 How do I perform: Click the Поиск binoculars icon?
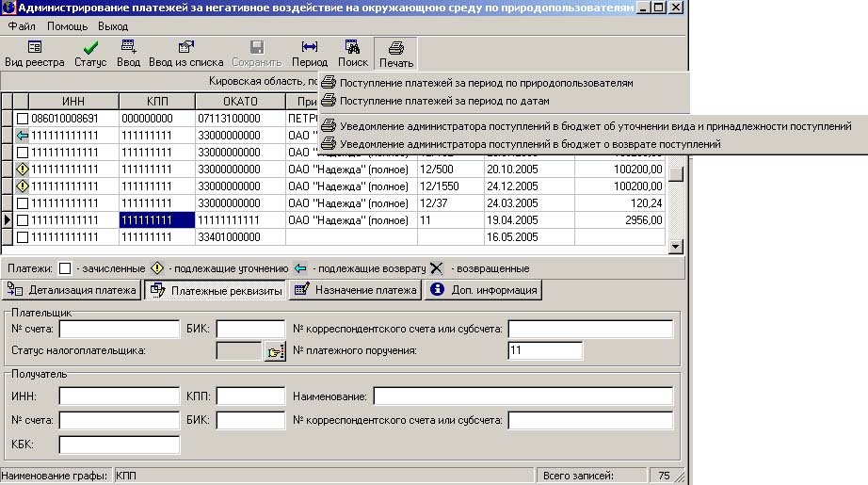[353, 46]
